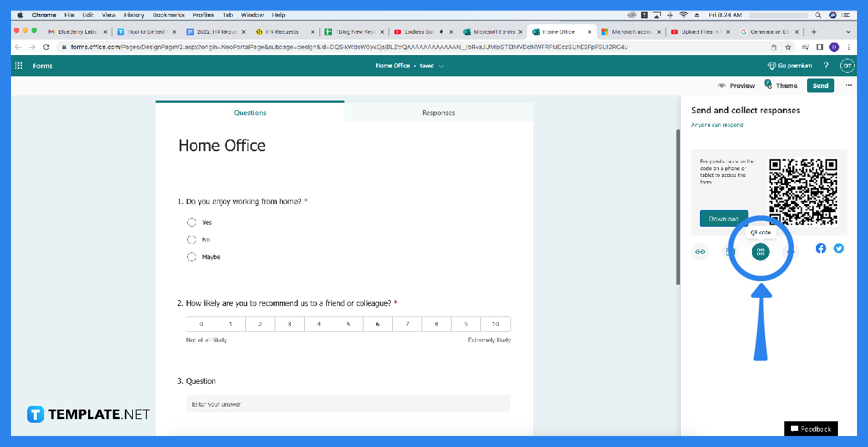Go back in Chrome

point(18,47)
